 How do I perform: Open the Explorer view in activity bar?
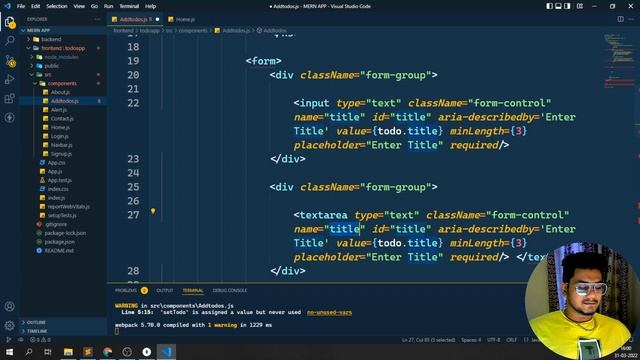pos(10,22)
